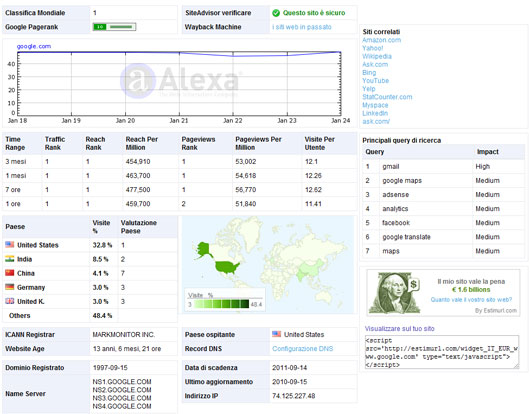Open the Myspace related site link
Viewport: 530px width, 414px height.
tap(375, 105)
